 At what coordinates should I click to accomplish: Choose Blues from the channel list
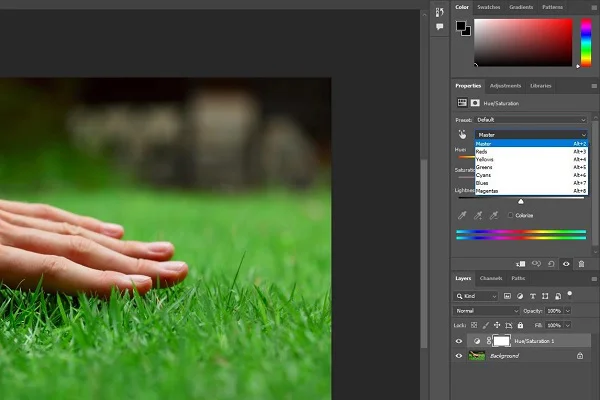[x=531, y=183]
